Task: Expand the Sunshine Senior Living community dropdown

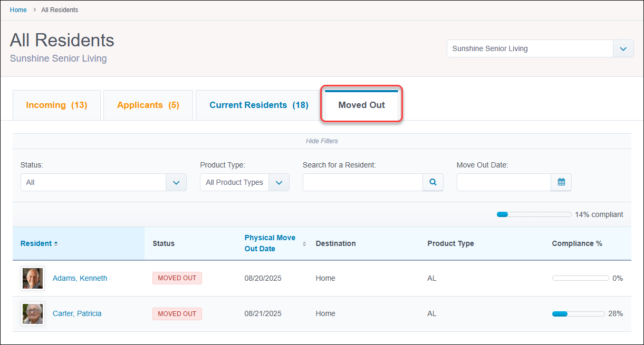Action: (x=623, y=48)
